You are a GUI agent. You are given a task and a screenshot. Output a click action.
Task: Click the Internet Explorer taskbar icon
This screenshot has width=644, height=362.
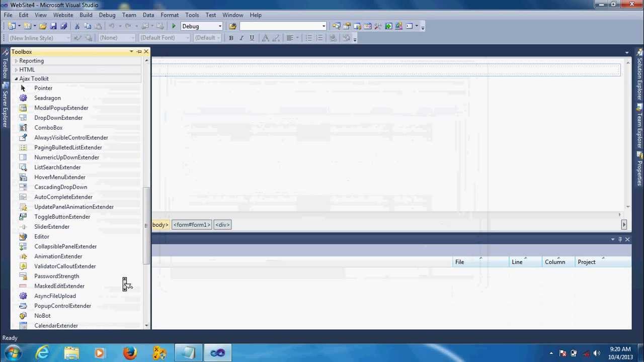pos(42,353)
